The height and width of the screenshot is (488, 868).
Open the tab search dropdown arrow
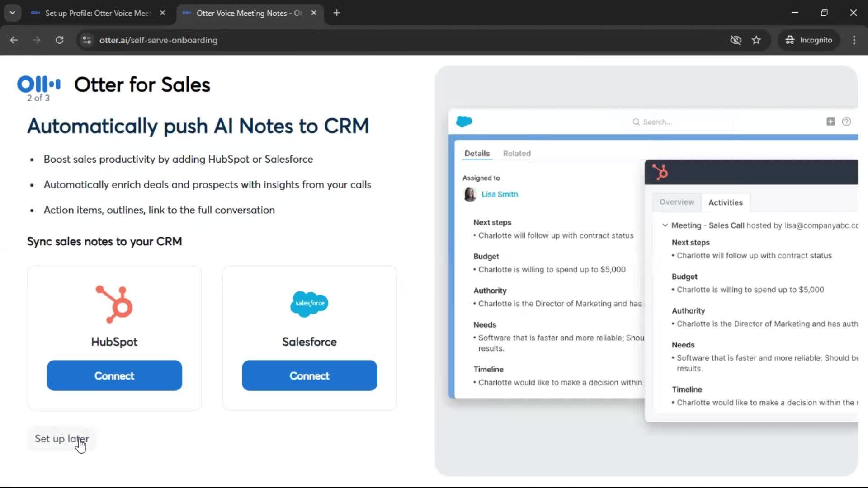(13, 13)
